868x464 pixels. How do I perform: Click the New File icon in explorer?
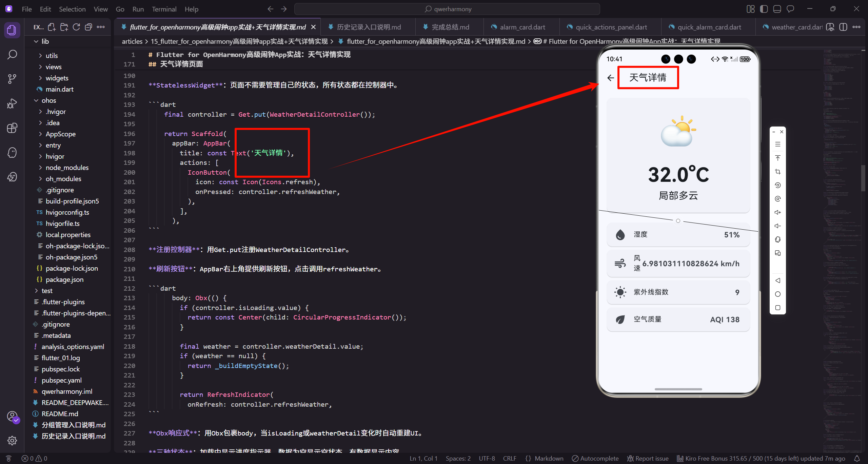pos(52,27)
